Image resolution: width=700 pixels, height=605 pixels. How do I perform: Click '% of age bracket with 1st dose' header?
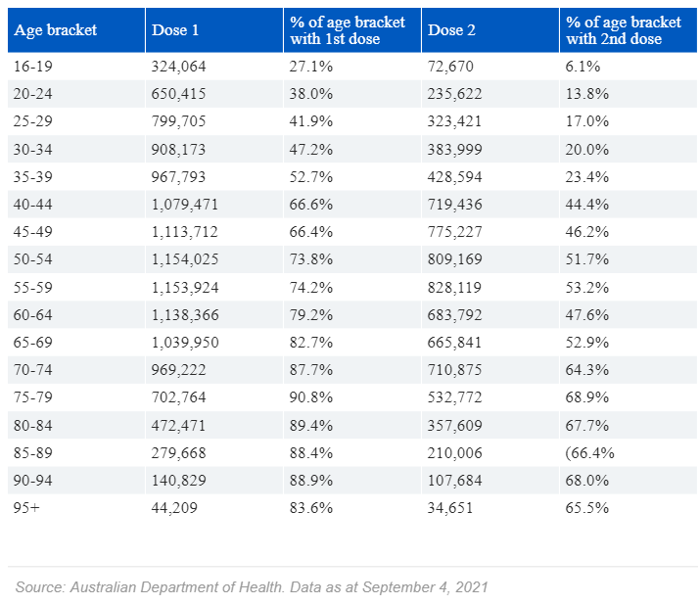[348, 30]
